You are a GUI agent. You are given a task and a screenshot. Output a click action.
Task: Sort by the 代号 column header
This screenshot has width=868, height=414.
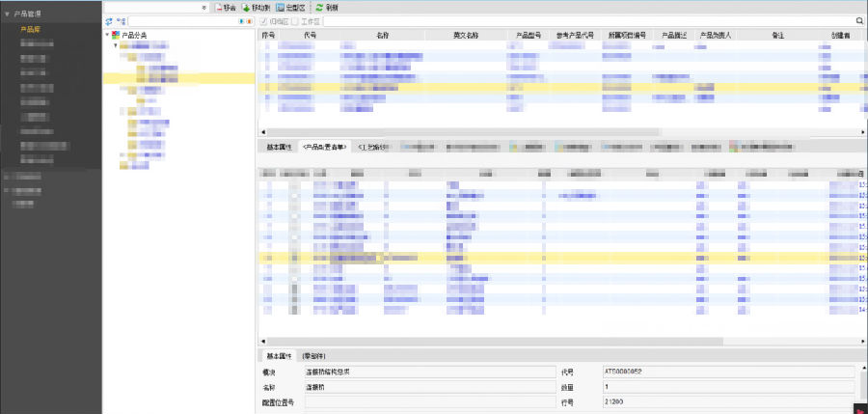pos(309,35)
